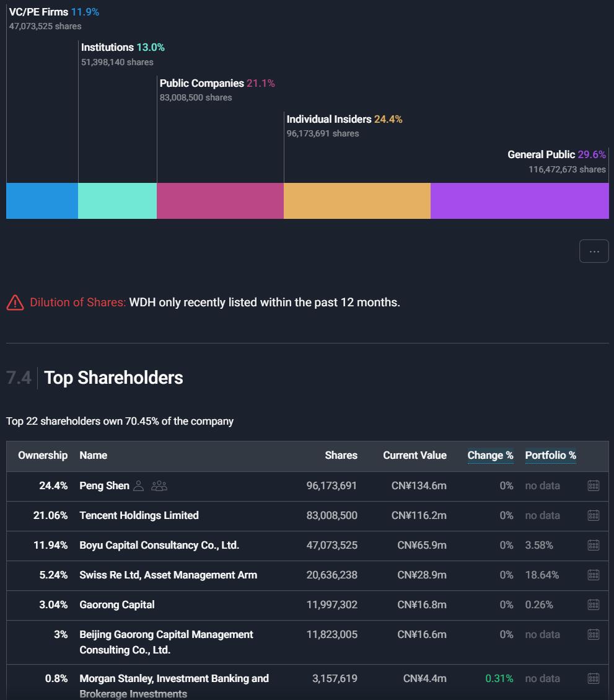The width and height of the screenshot is (614, 700).
Task: Open the calendar icon in Peng Shen row
Action: (593, 485)
